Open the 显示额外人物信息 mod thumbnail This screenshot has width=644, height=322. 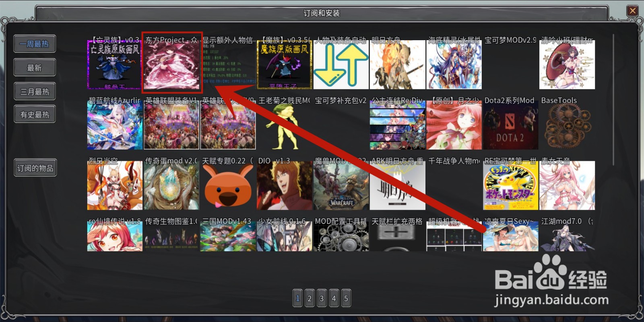coord(228,64)
